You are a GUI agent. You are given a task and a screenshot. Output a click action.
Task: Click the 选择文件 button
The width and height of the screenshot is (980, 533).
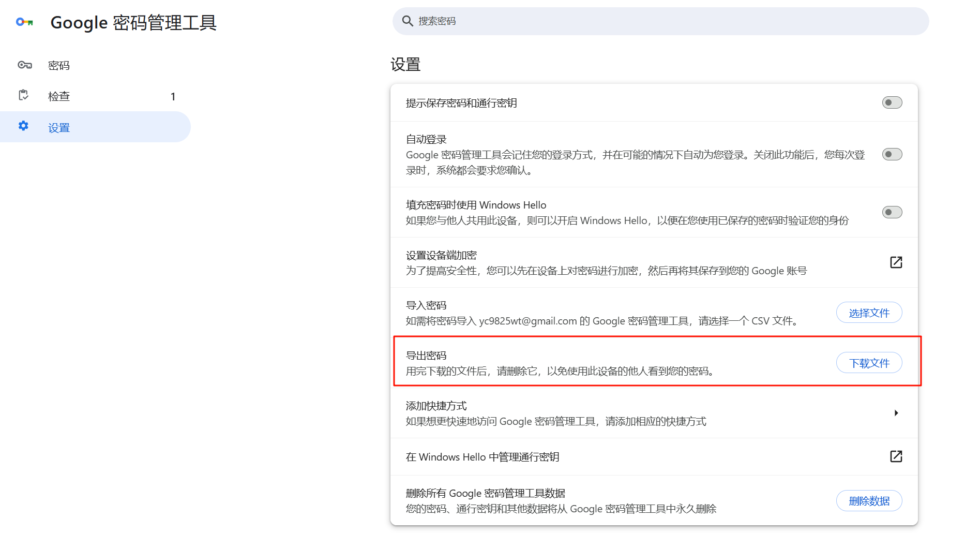(x=869, y=313)
